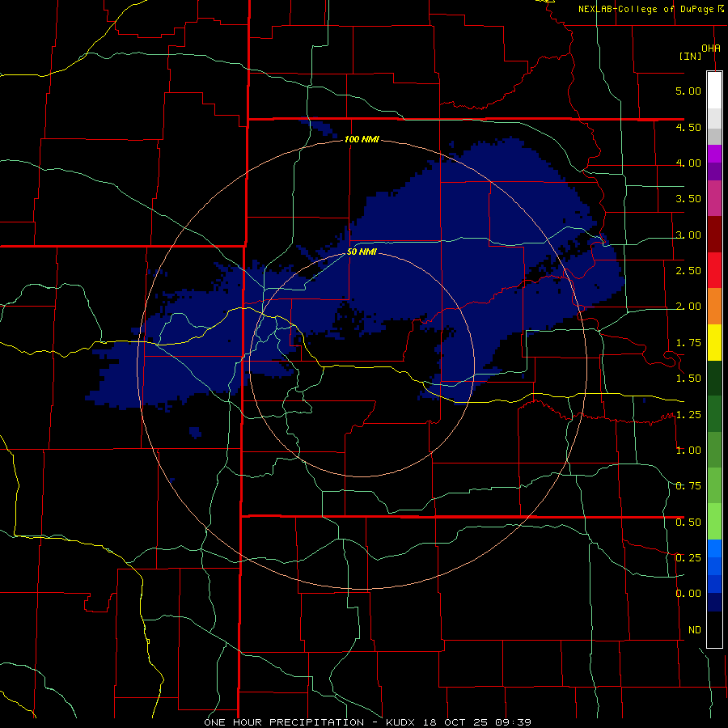728x728 pixels.
Task: Click the OHA product label
Action: pos(711,49)
